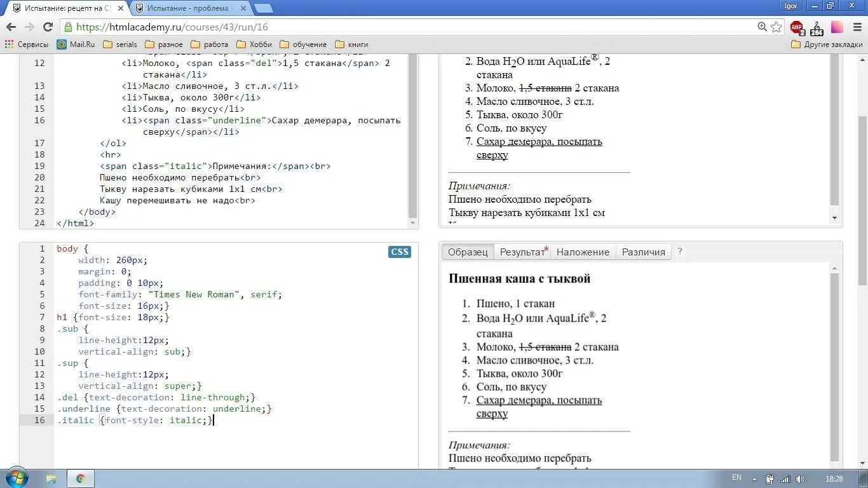Click the 'Пшено необходимо перебрать<br>' code line

(180, 177)
